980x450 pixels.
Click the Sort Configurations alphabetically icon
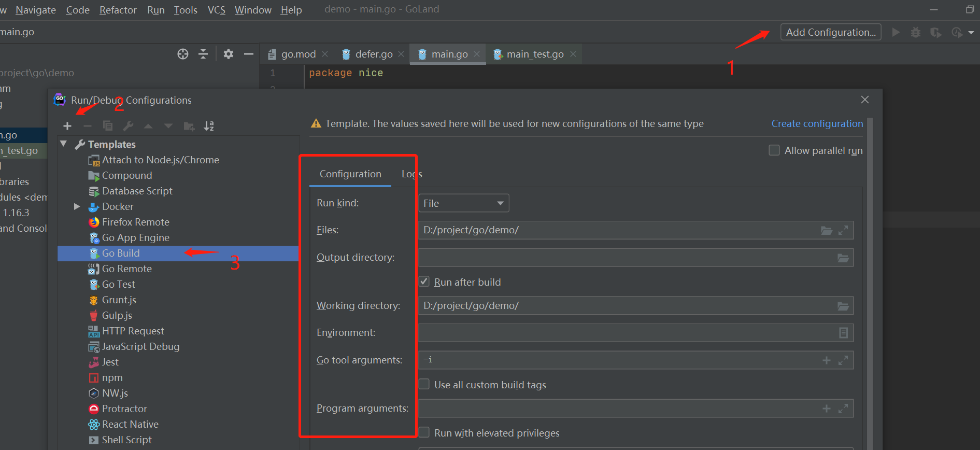click(209, 126)
